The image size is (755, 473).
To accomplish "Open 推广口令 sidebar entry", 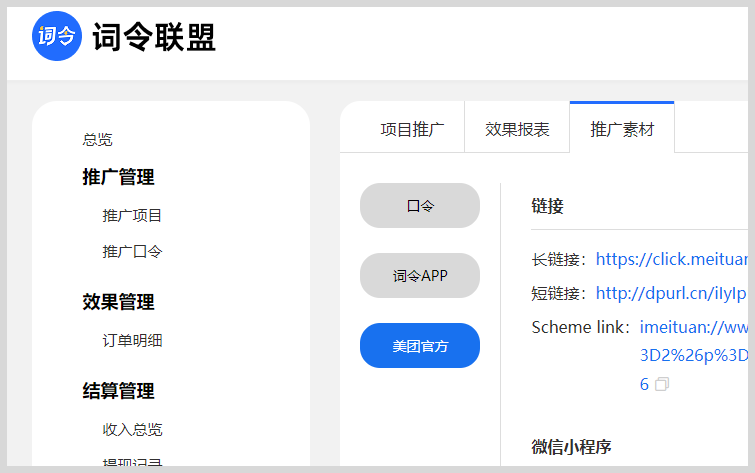I will [x=132, y=251].
